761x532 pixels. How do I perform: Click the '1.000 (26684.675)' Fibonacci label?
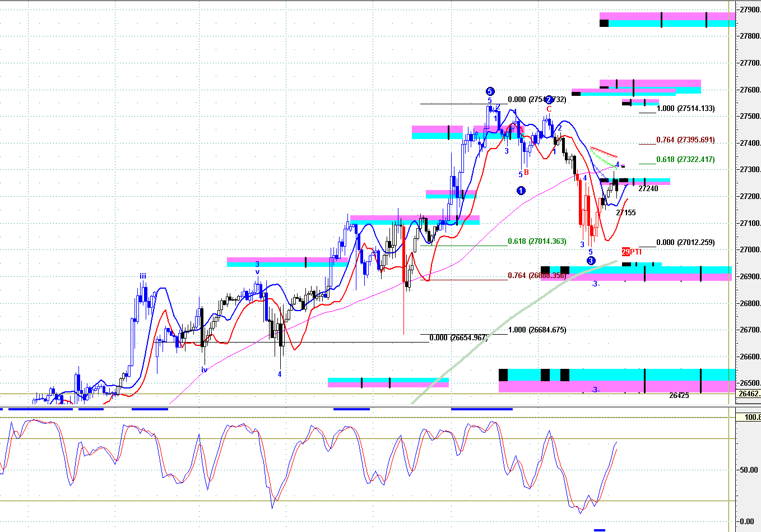point(537,330)
